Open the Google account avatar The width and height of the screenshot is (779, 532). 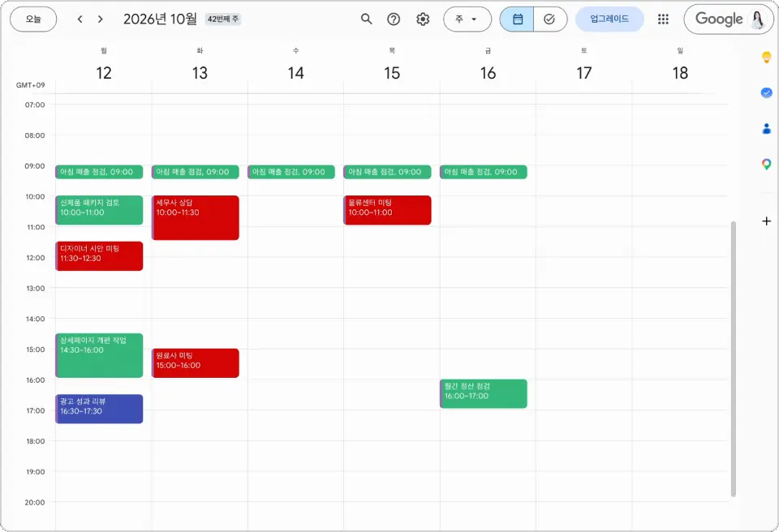click(x=758, y=19)
